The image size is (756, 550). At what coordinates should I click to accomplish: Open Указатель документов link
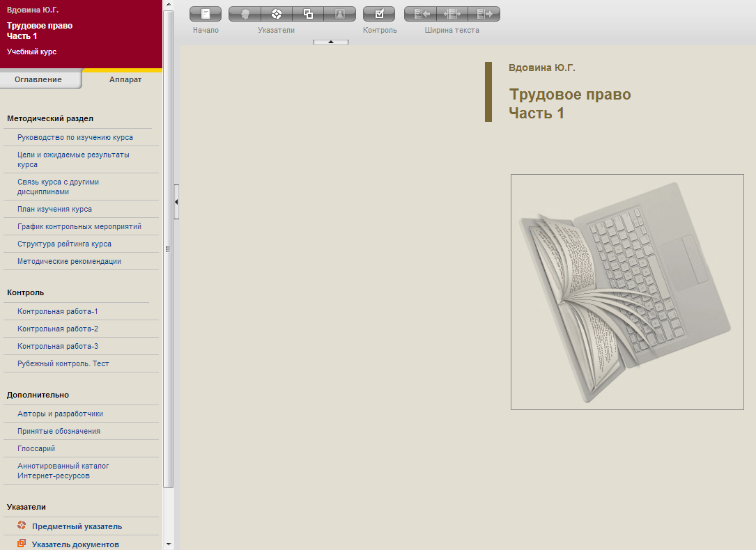click(75, 544)
